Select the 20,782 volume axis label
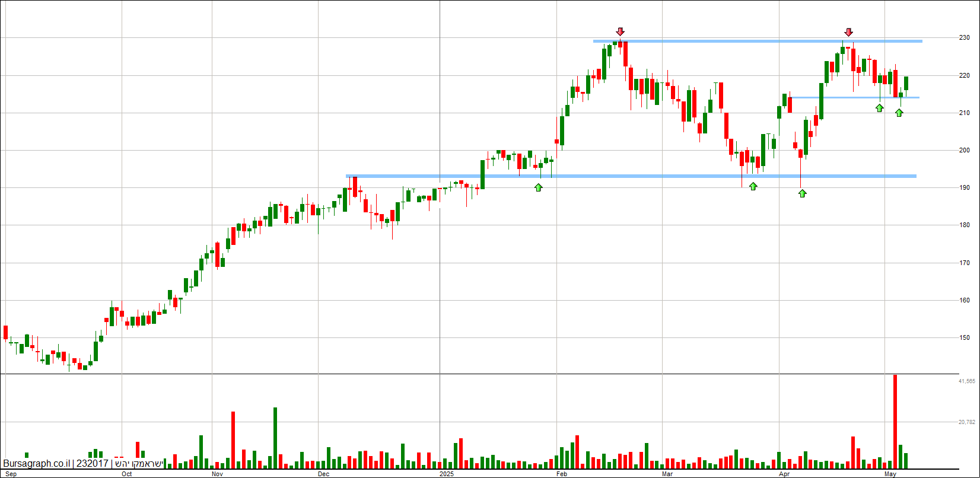 (967, 422)
